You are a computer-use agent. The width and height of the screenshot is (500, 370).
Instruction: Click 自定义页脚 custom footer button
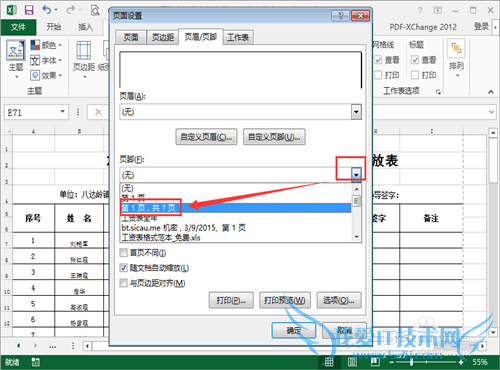pyautogui.click(x=274, y=137)
